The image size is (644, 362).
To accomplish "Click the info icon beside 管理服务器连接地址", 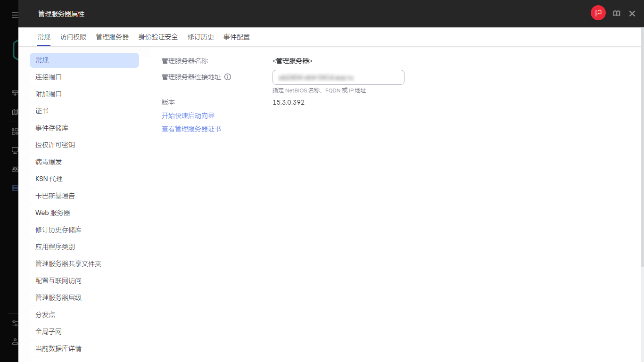I will tap(228, 77).
